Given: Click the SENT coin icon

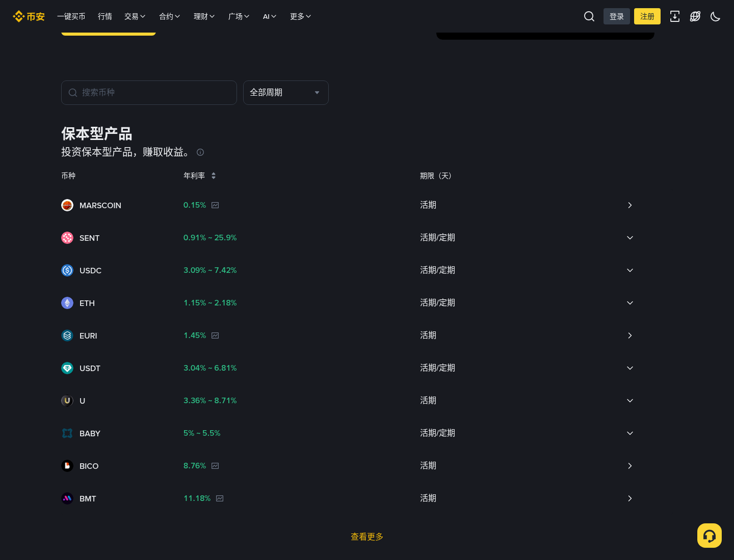Looking at the screenshot, I should pyautogui.click(x=67, y=238).
